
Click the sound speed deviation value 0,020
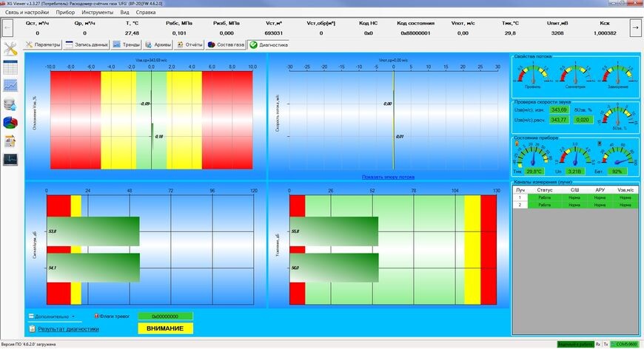tap(583, 120)
